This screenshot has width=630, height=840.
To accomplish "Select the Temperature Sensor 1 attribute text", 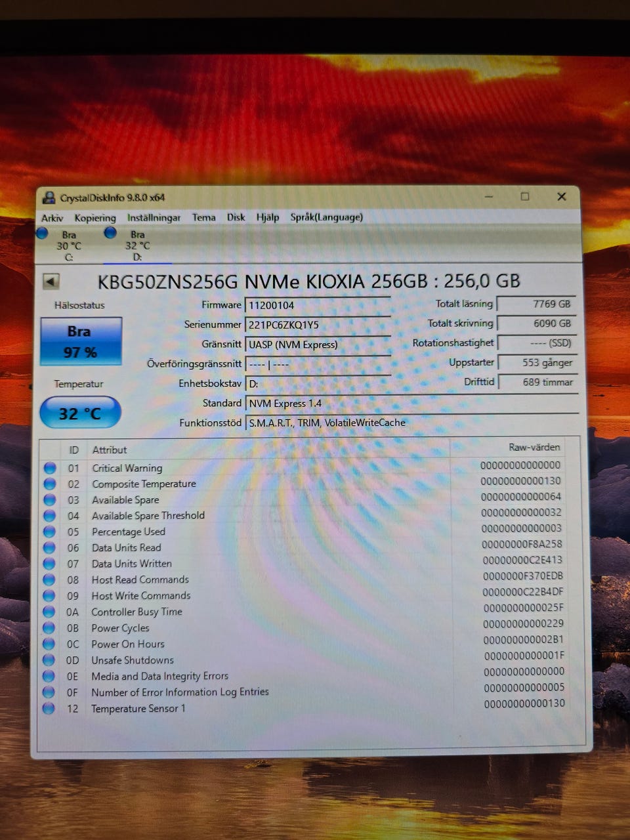I will [138, 709].
